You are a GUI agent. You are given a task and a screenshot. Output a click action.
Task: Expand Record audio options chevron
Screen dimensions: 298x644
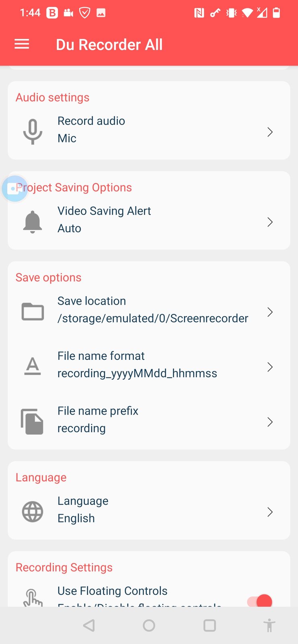[270, 132]
